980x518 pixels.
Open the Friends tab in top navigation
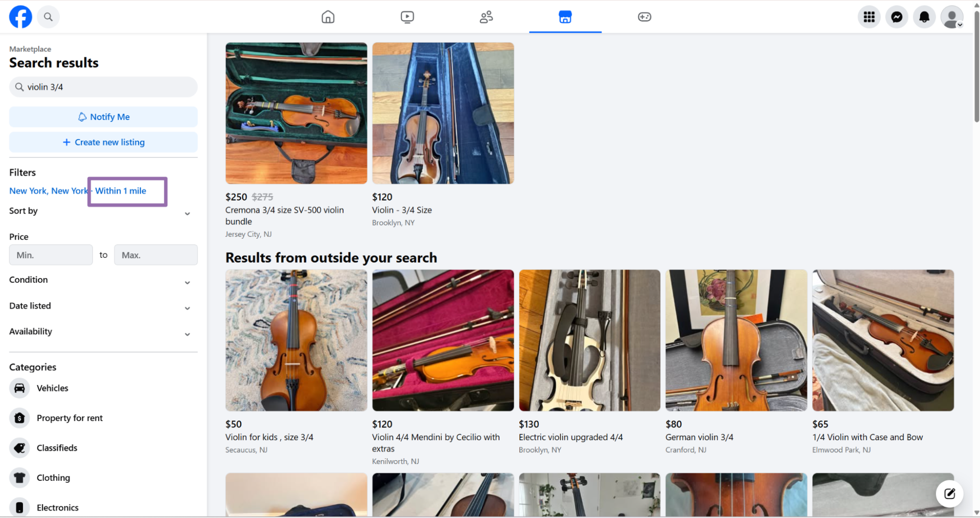(x=486, y=17)
